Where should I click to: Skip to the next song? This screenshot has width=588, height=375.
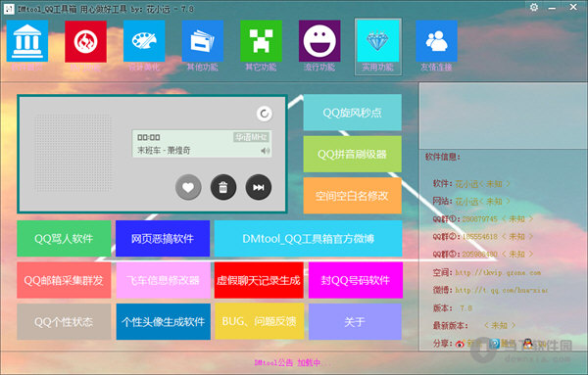[x=259, y=187]
